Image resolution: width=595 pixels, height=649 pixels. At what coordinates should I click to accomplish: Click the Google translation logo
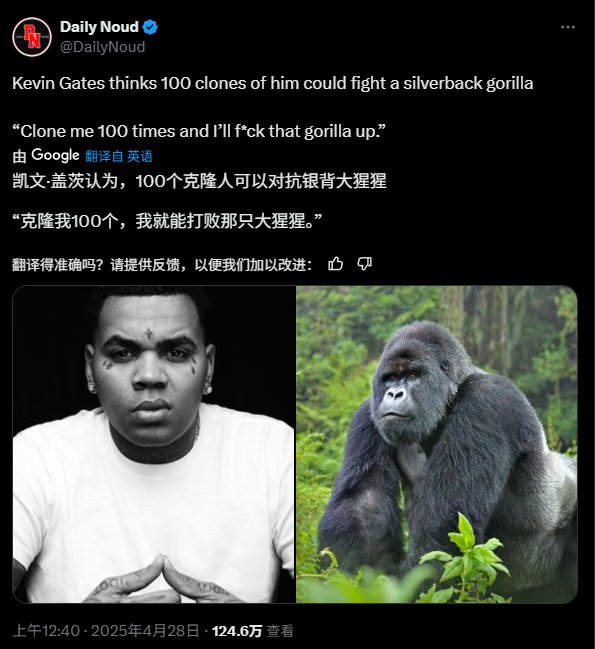point(55,156)
